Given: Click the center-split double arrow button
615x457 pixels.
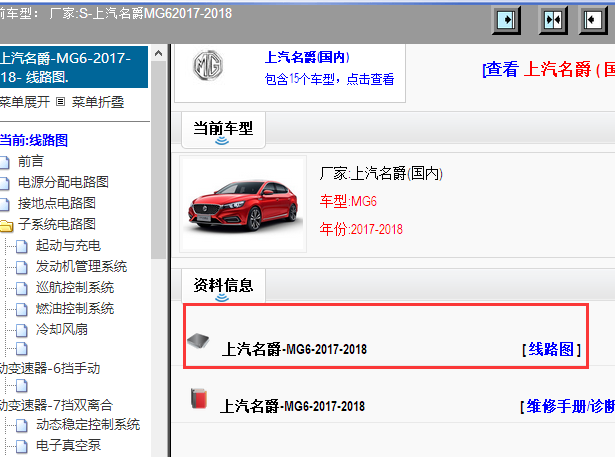Looking at the screenshot, I should point(553,20).
